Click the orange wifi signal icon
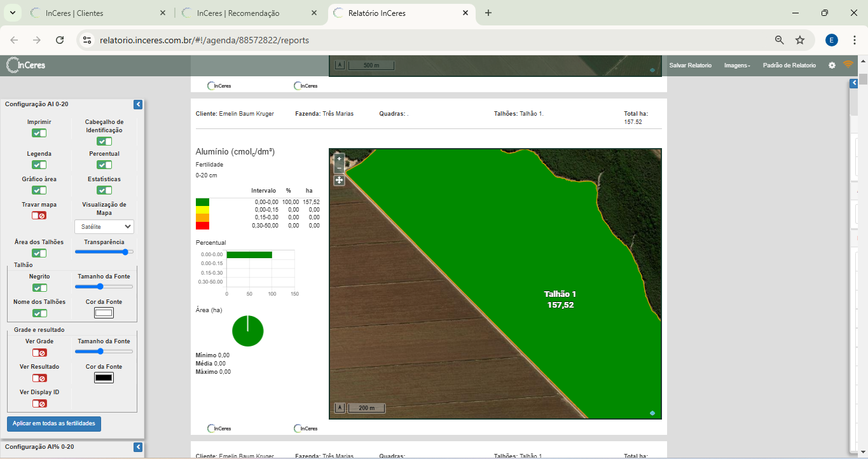The width and height of the screenshot is (868, 459). click(848, 64)
